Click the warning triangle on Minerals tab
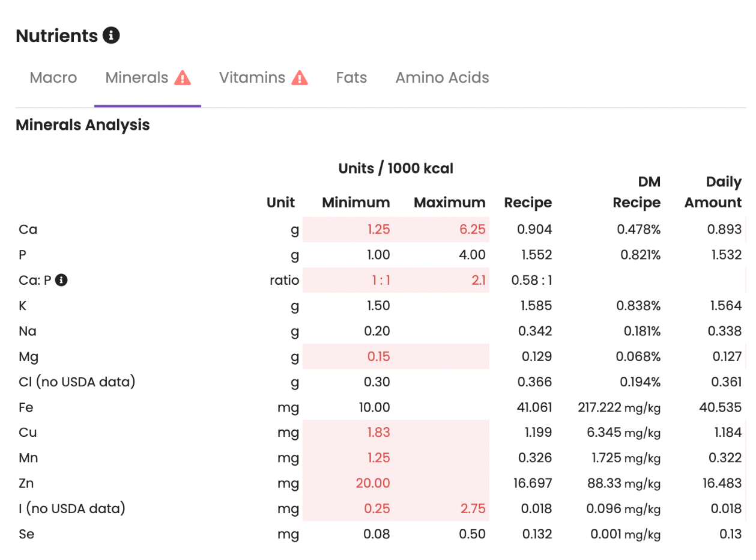Image resolution: width=756 pixels, height=560 pixels. 183,78
